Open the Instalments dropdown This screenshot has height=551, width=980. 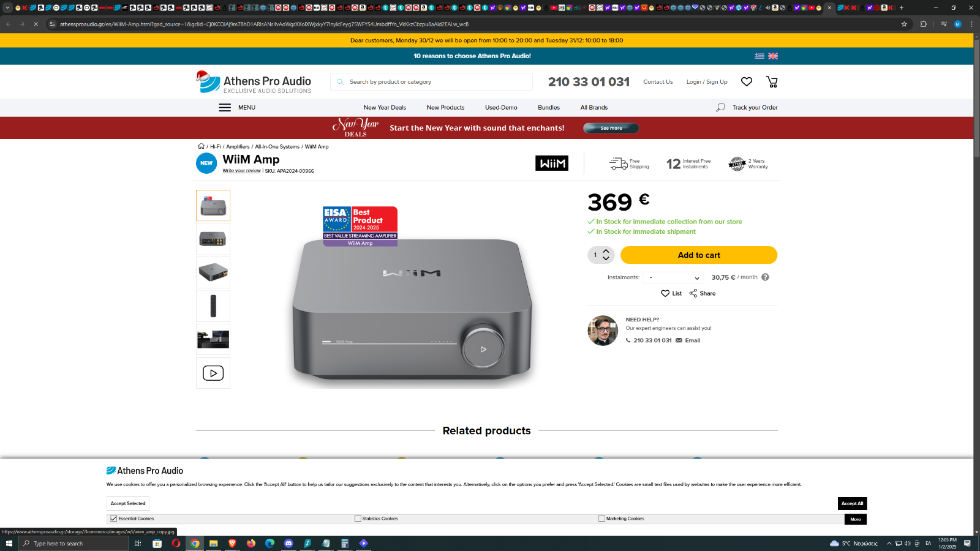[673, 277]
